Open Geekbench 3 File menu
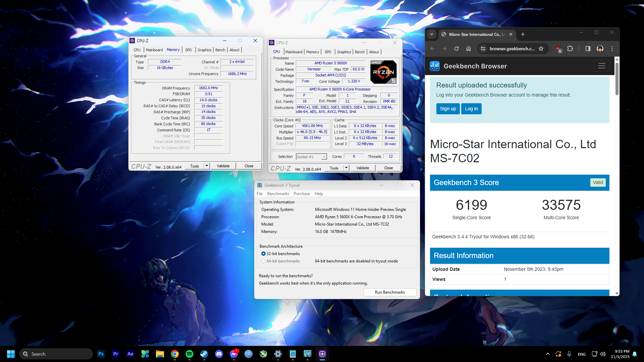 point(260,194)
